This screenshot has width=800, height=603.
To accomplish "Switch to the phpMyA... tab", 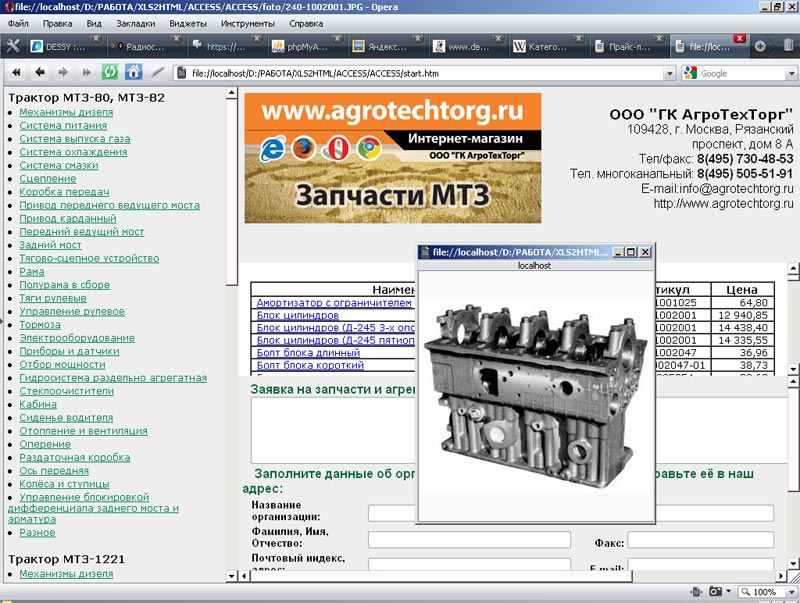I will point(306,46).
